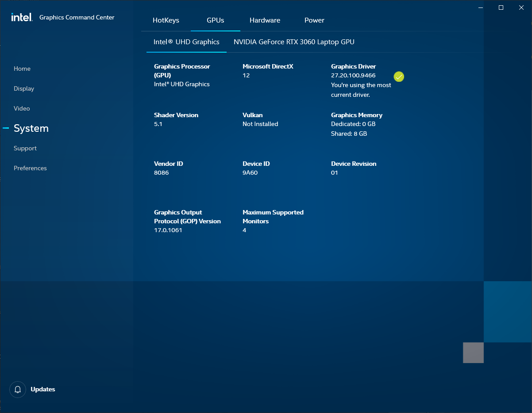Open Display section in sidebar
Screen dimensions: 532x413
tap(24, 88)
